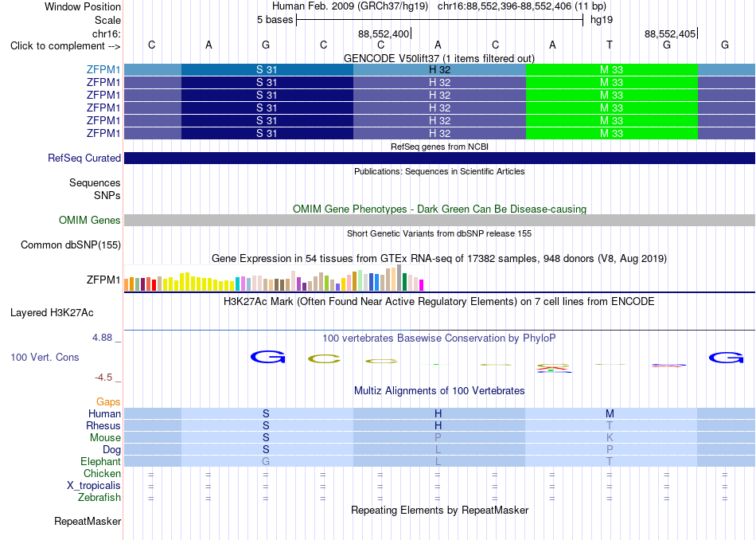Screen dimensions: 756x540
Task: Click the Scale label on the left
Action: pyautogui.click(x=107, y=20)
